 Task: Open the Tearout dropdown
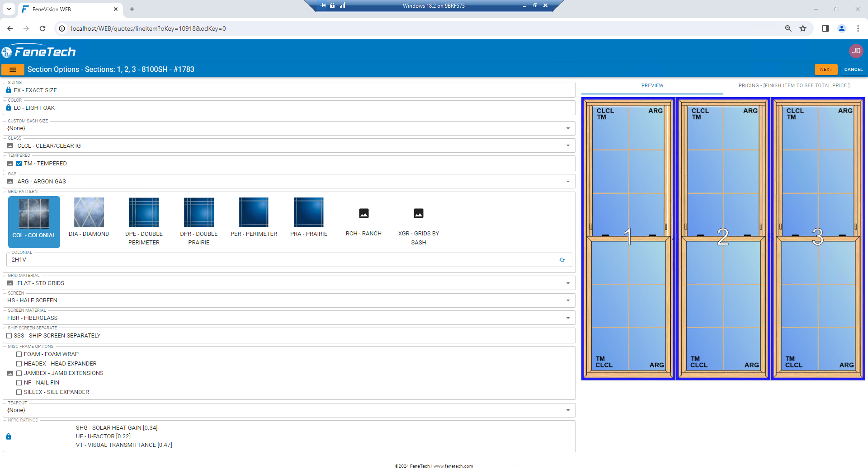tap(568, 410)
